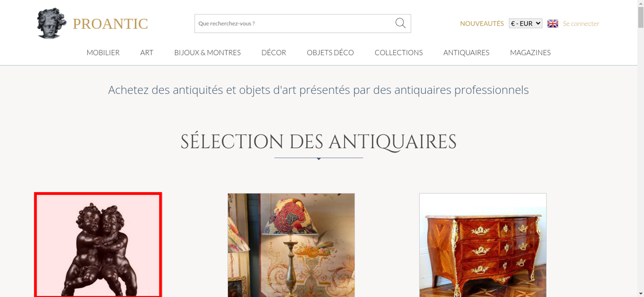Click the magnifying glass search icon

tap(400, 23)
